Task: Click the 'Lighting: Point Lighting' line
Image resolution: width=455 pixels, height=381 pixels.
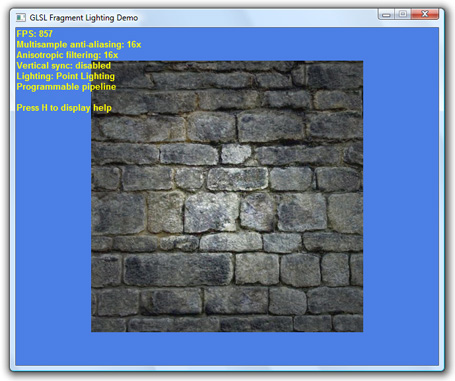Action: (66, 76)
